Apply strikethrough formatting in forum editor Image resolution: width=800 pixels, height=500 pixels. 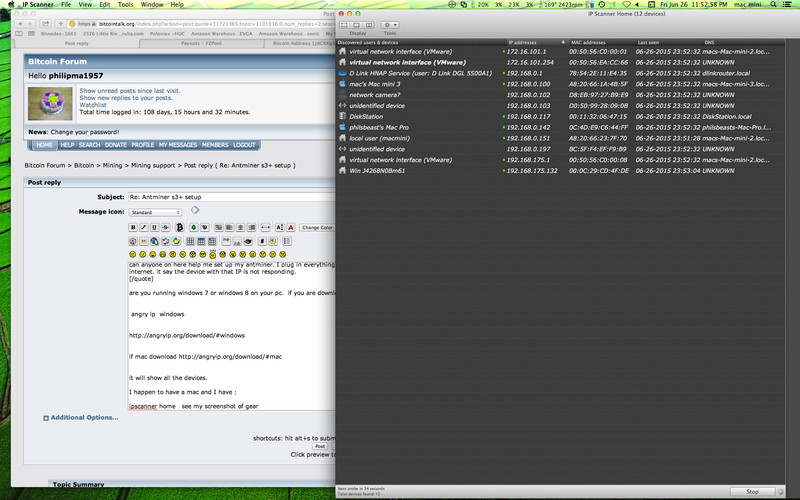(x=166, y=228)
